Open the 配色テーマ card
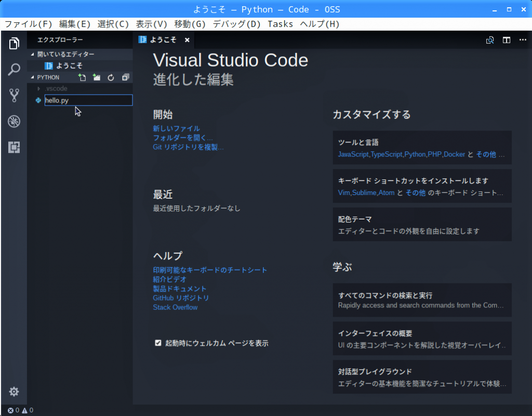This screenshot has height=416, width=532. [x=422, y=225]
